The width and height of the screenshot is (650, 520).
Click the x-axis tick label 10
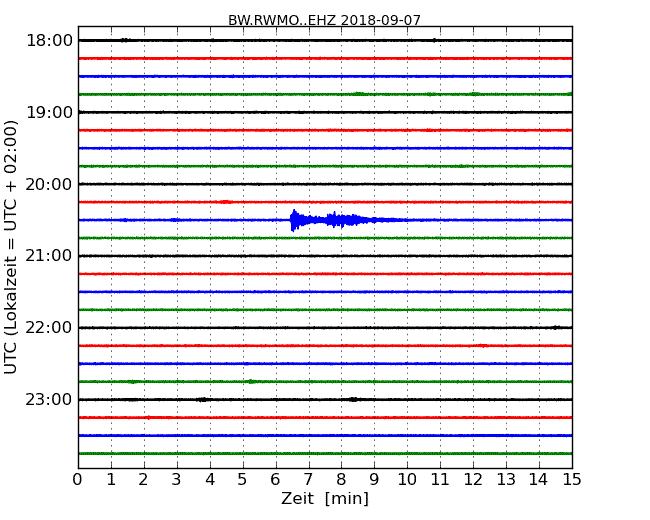click(407, 479)
